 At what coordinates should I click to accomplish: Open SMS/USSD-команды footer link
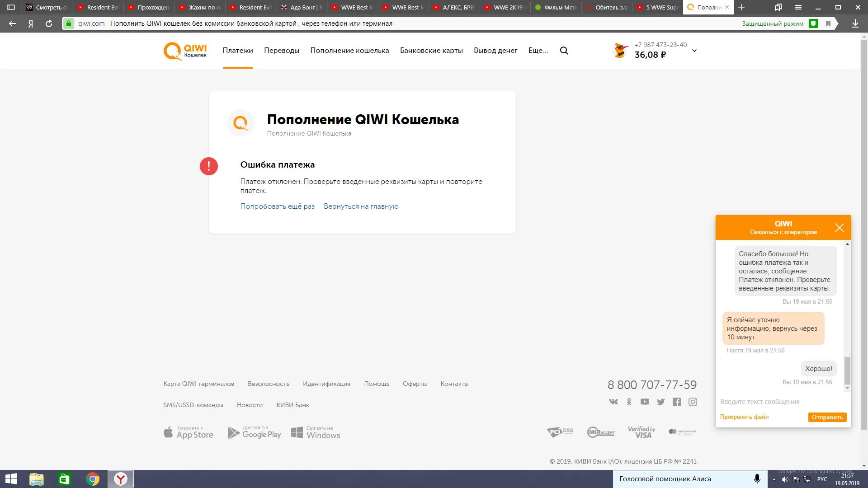[x=193, y=405]
